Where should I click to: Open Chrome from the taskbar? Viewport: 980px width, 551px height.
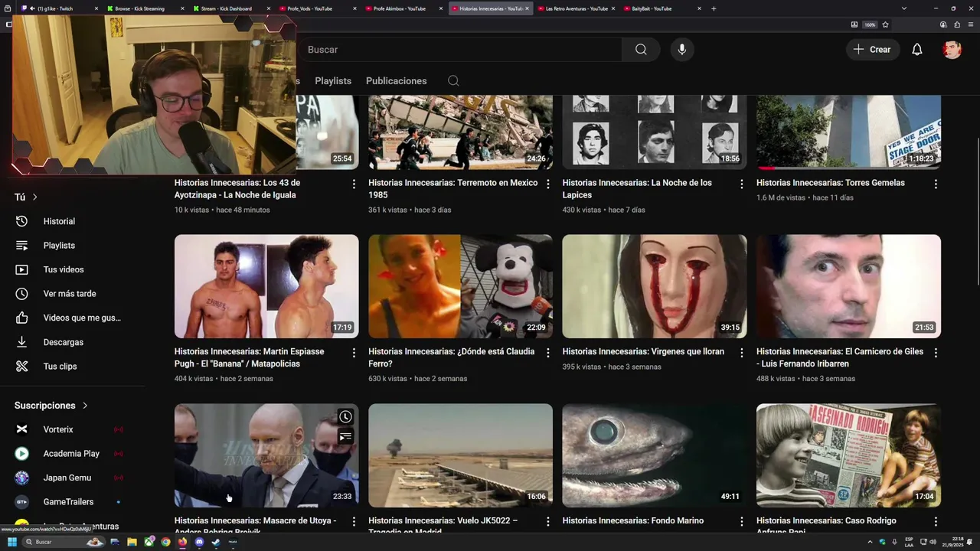click(165, 542)
